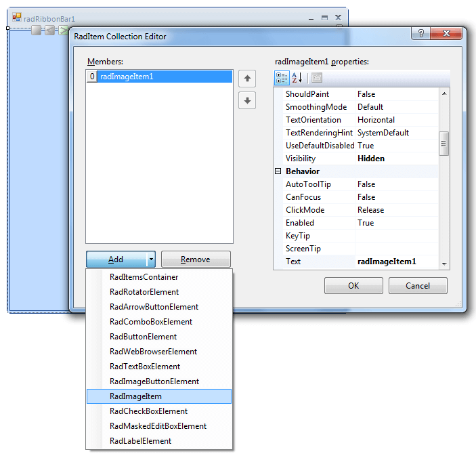This screenshot has width=476, height=458.
Task: Choose RadMaskedEditBoxElement from the Add menu
Action: [x=159, y=425]
